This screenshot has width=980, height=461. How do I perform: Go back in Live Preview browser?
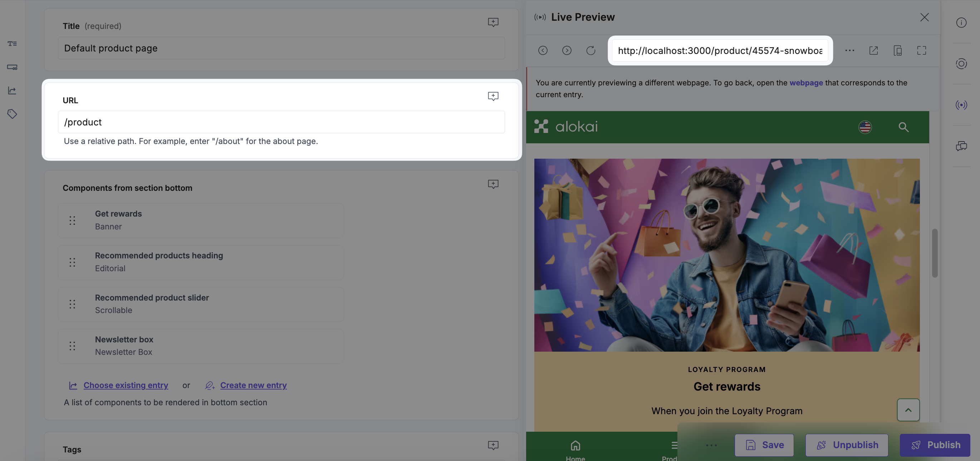pyautogui.click(x=543, y=50)
